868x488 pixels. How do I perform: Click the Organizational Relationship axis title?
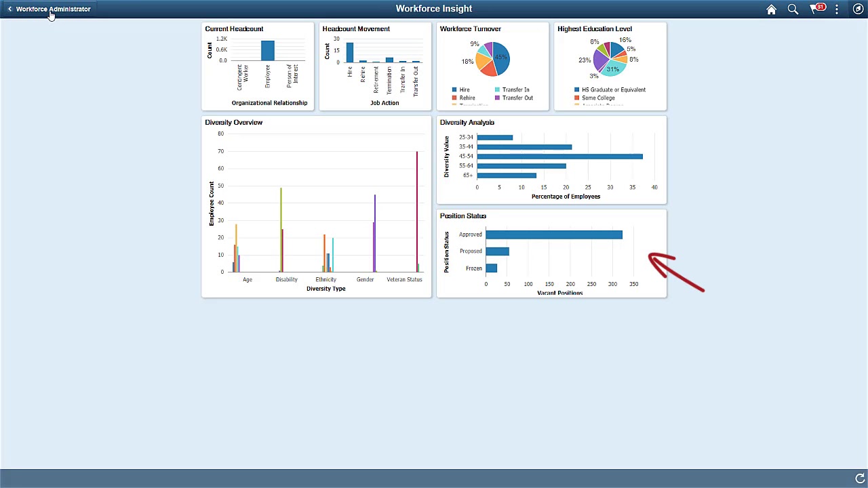click(269, 103)
